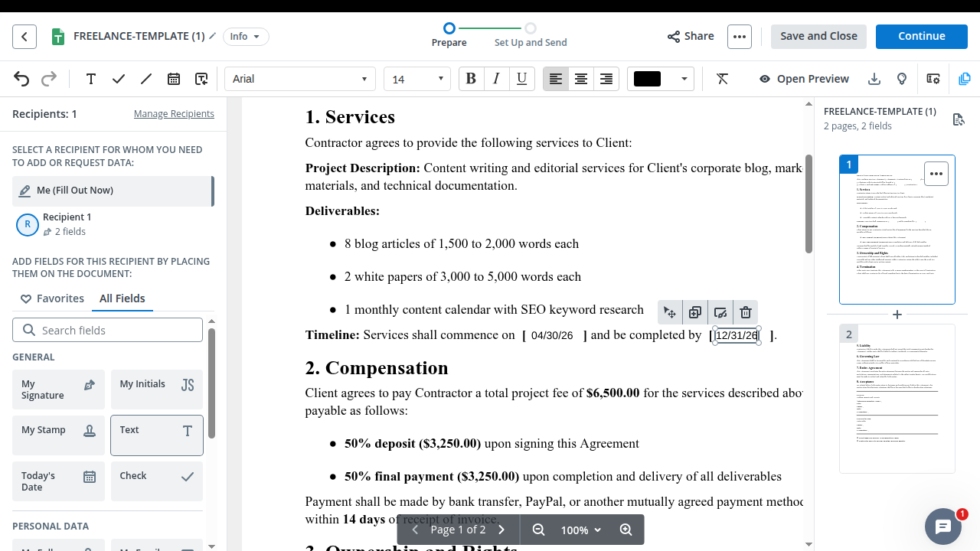Click the document vertical scrollbar

808,204
